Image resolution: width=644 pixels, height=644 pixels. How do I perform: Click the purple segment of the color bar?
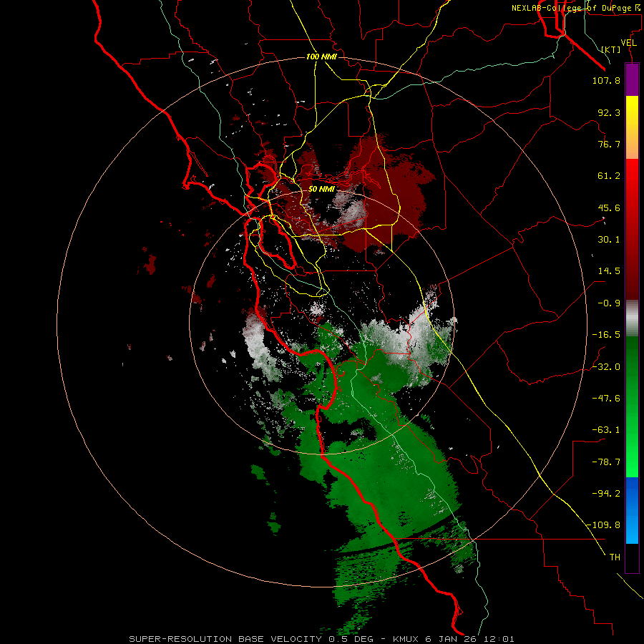[632, 79]
